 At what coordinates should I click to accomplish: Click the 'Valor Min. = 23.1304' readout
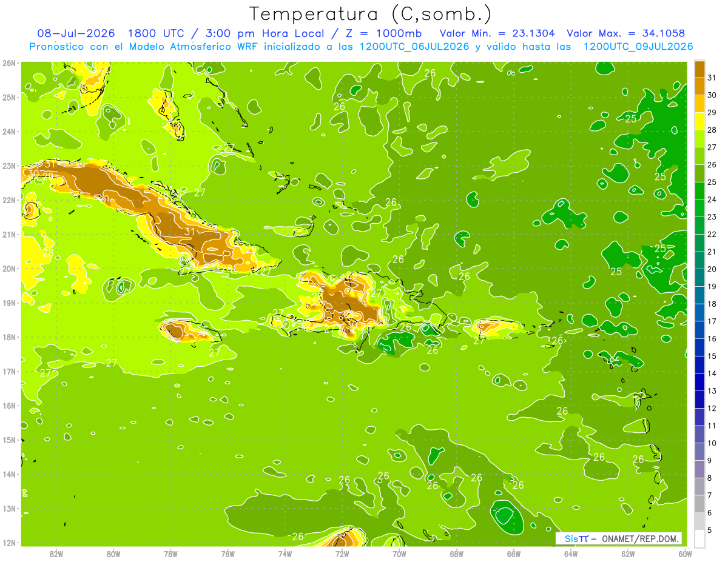[497, 33]
